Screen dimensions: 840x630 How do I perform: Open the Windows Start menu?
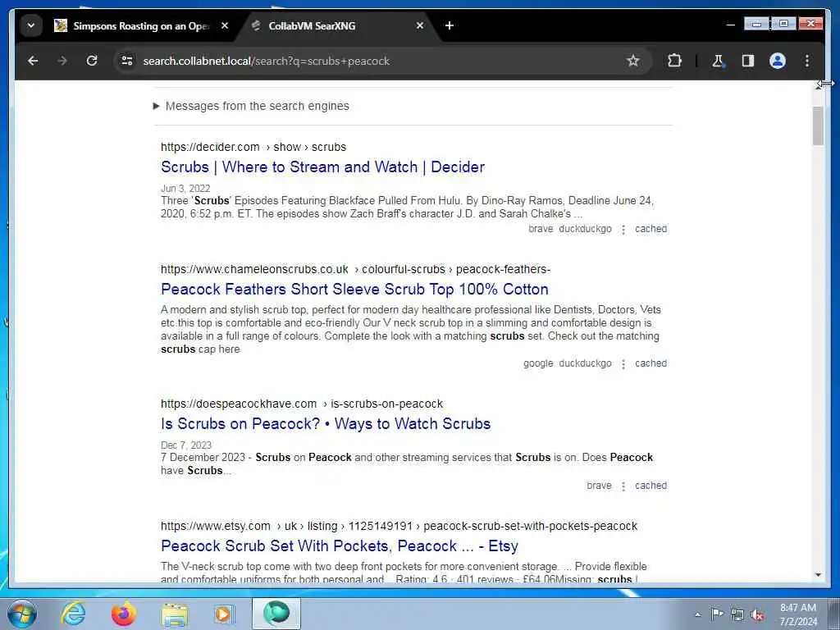click(22, 614)
